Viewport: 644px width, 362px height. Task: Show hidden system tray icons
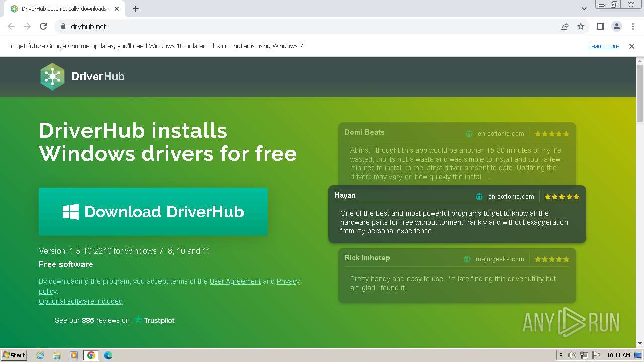(x=561, y=355)
